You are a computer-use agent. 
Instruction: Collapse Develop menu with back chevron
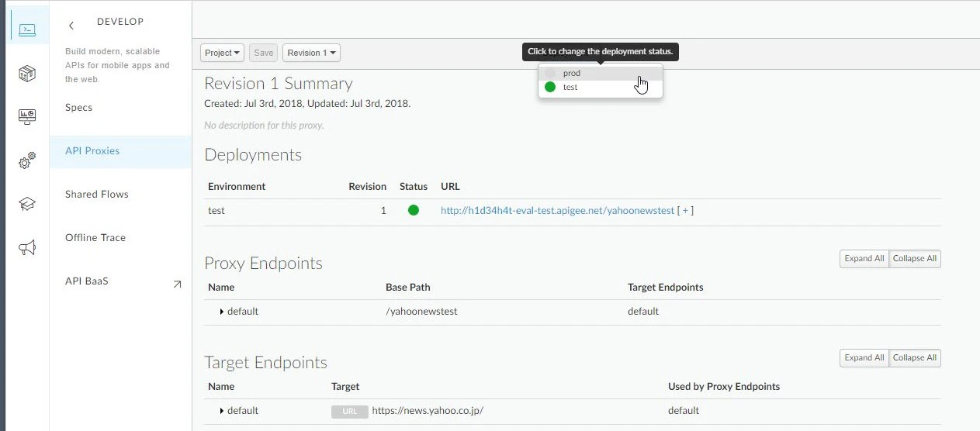pyautogui.click(x=71, y=26)
